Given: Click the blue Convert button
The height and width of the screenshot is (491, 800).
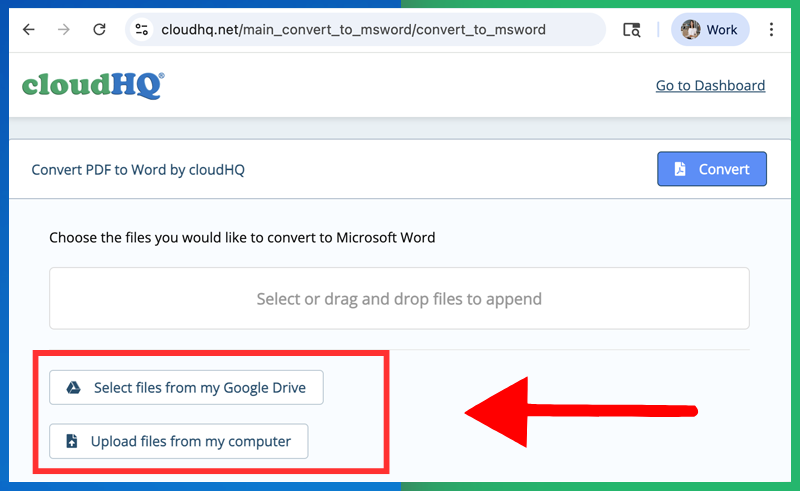Looking at the screenshot, I should pyautogui.click(x=712, y=169).
